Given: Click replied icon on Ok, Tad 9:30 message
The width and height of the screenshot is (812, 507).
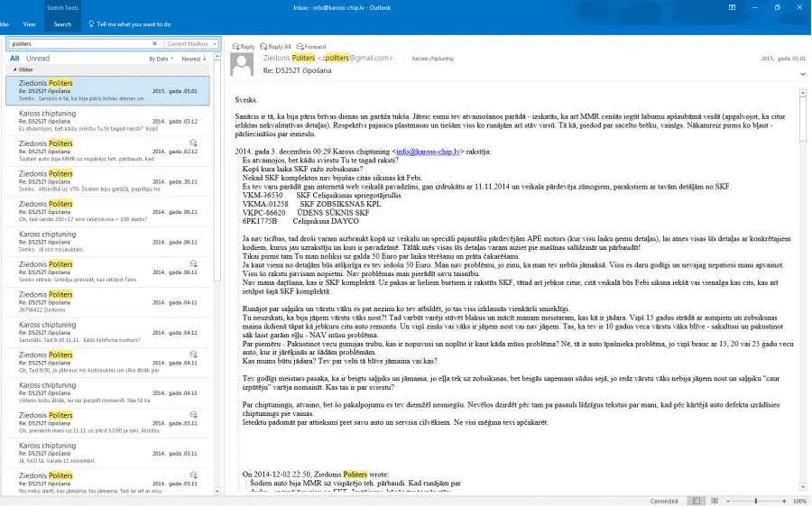Looking at the screenshot, I should 193,355.
